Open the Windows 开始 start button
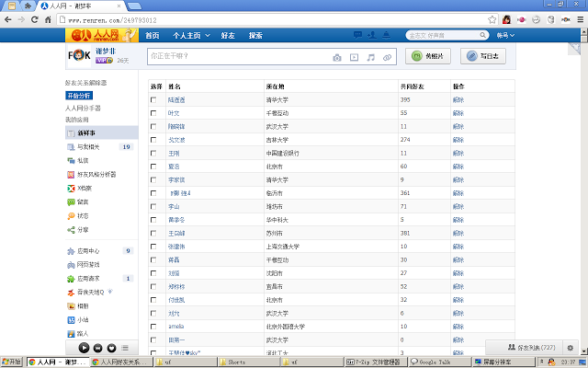The height and width of the screenshot is (368, 588). coord(11,362)
